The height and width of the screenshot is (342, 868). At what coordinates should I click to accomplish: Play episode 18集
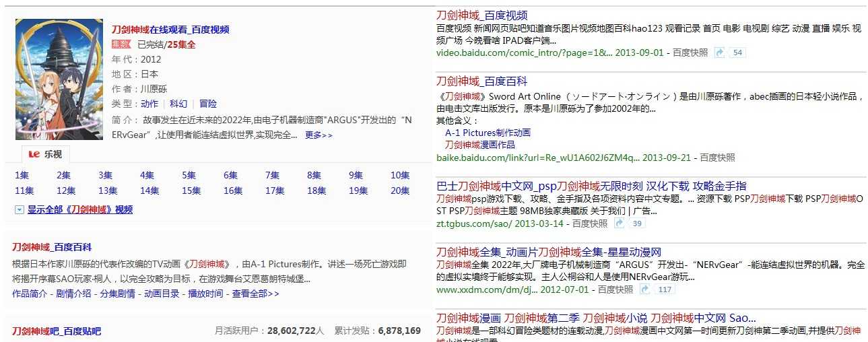[x=316, y=191]
